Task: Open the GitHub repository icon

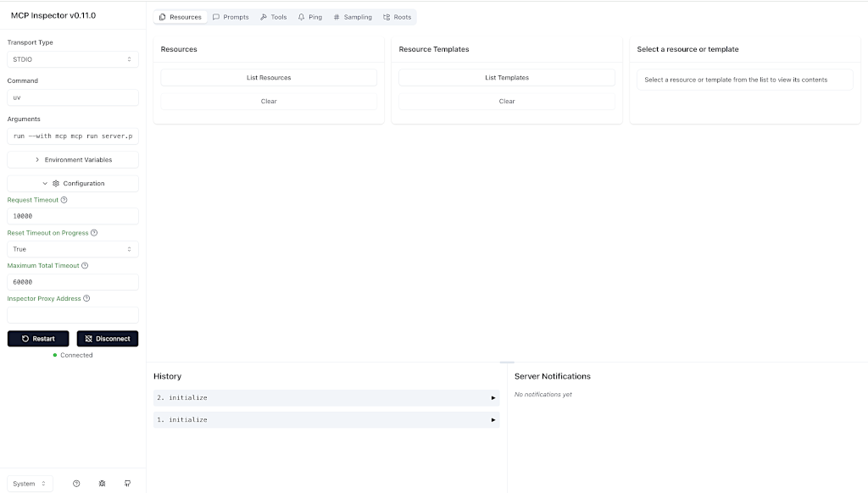Action: pos(127,484)
